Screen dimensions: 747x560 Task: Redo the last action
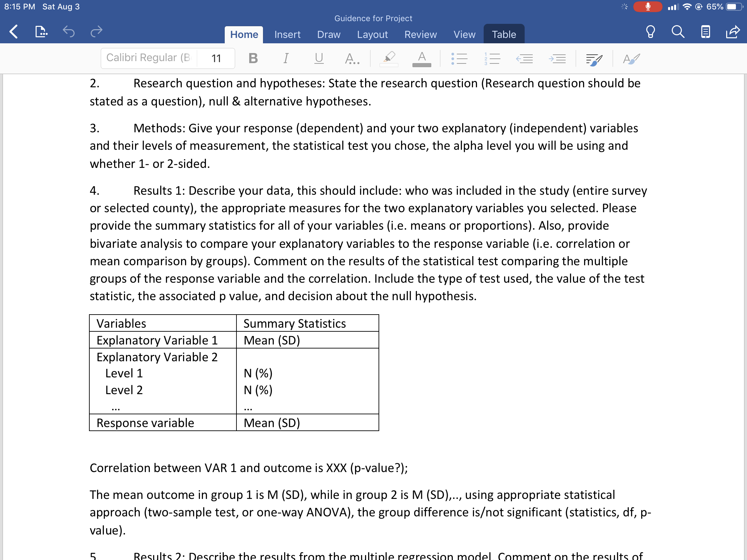96,32
